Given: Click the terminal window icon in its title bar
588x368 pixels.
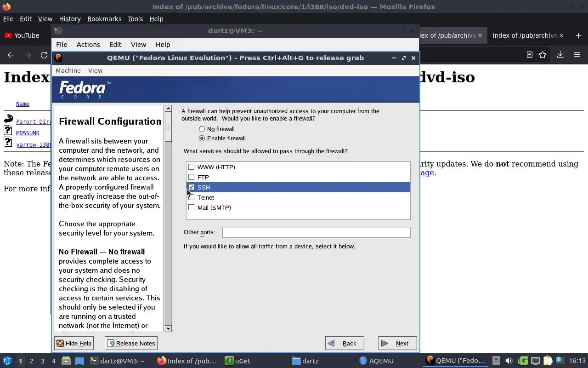Looking at the screenshot, I should click(x=57, y=31).
